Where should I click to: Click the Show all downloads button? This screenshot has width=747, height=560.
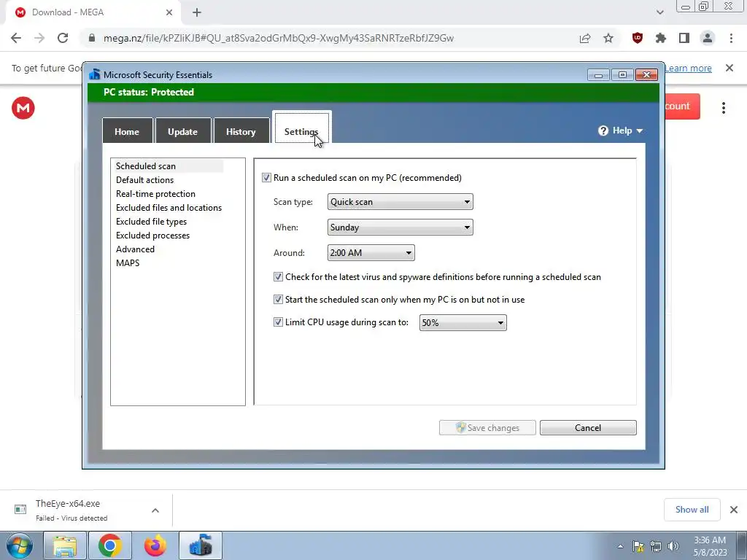pos(692,510)
